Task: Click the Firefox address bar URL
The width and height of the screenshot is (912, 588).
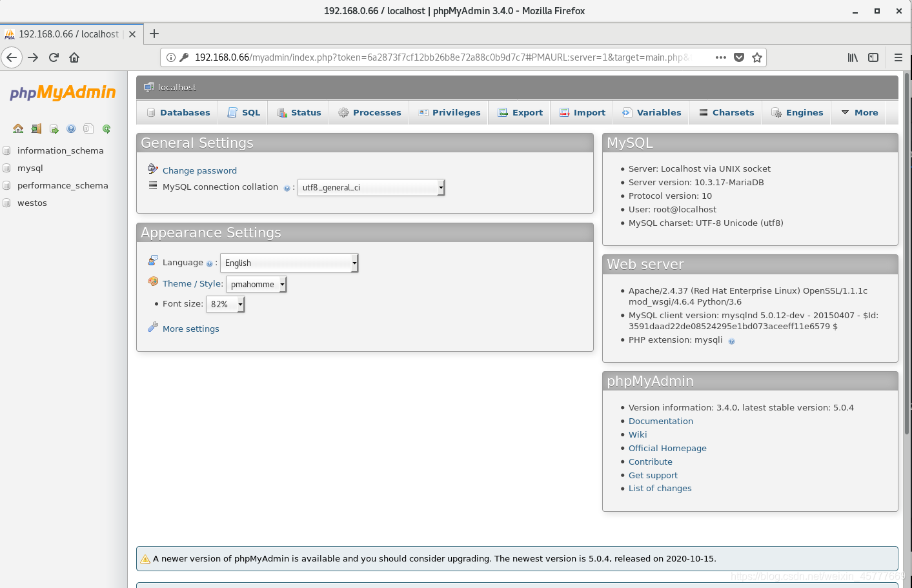Action: (442, 57)
